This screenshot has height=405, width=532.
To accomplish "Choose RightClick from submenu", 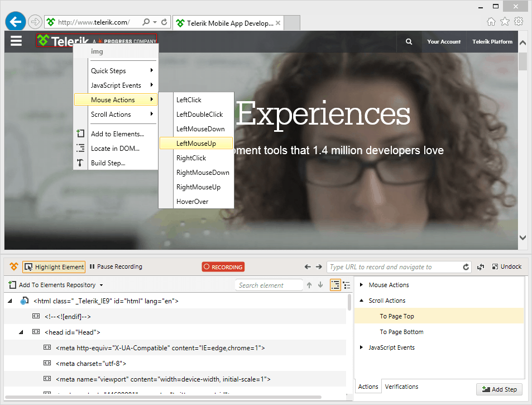I will click(197, 158).
